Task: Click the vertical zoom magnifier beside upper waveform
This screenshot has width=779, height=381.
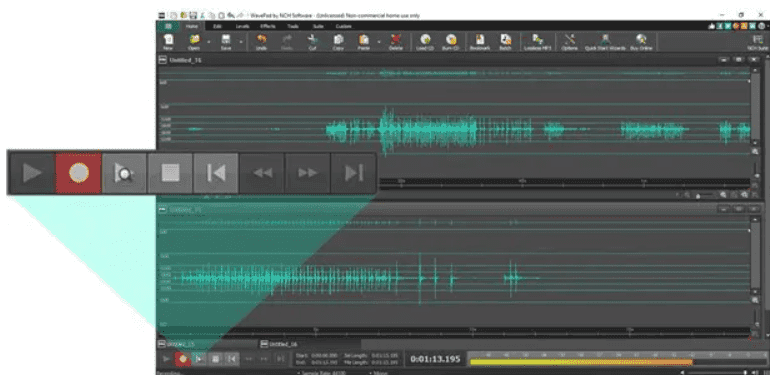Action: [755, 152]
